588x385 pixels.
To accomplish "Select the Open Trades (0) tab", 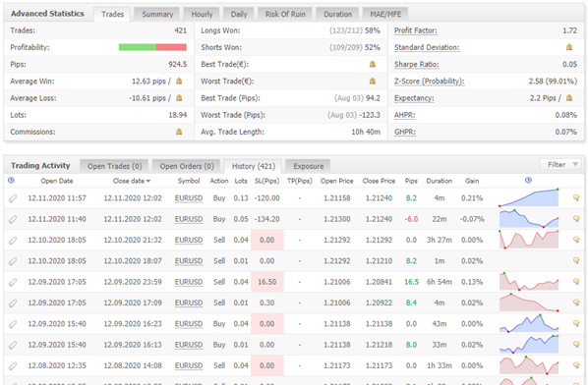I will (114, 166).
